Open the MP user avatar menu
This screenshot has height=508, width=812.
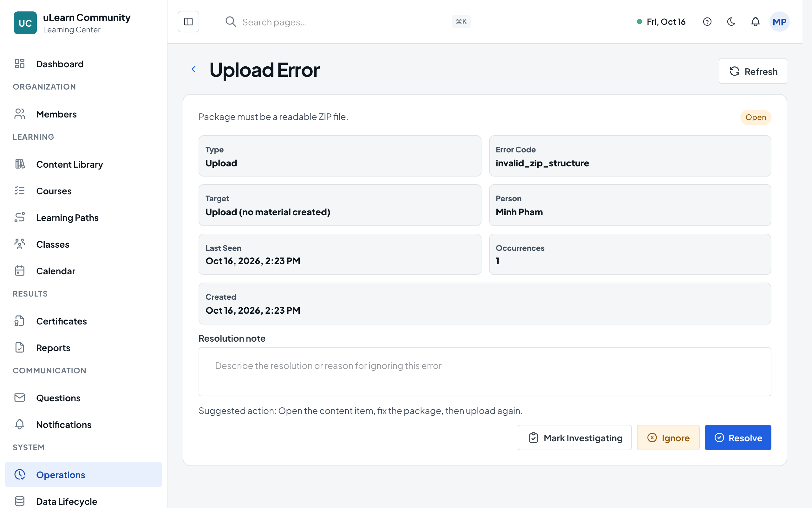[x=779, y=22]
